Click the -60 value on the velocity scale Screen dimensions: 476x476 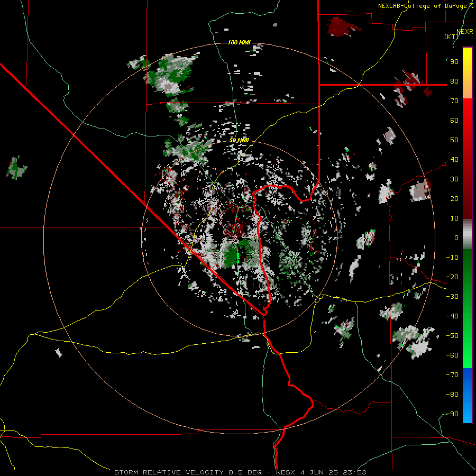[452, 355]
